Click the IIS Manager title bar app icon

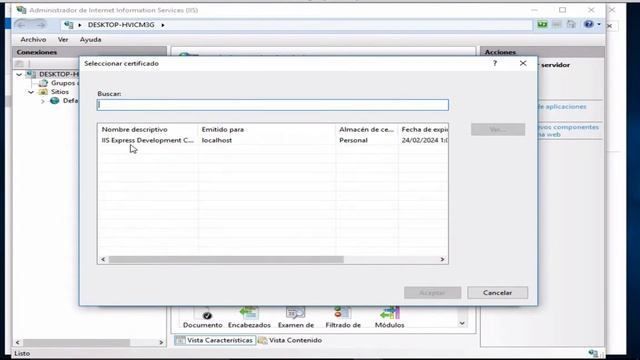coord(21,10)
